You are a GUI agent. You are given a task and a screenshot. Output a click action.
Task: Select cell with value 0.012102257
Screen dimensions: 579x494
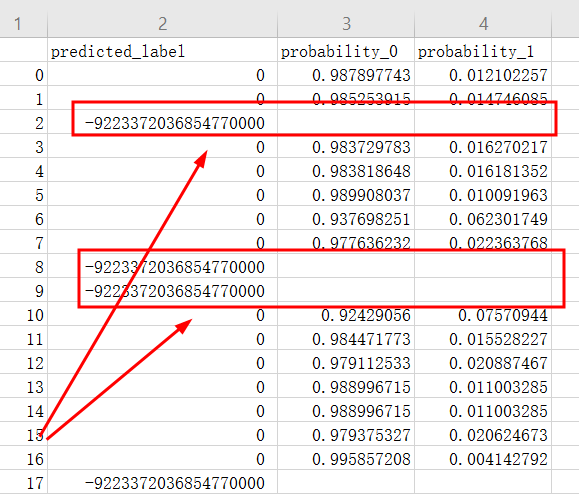tap(483, 75)
